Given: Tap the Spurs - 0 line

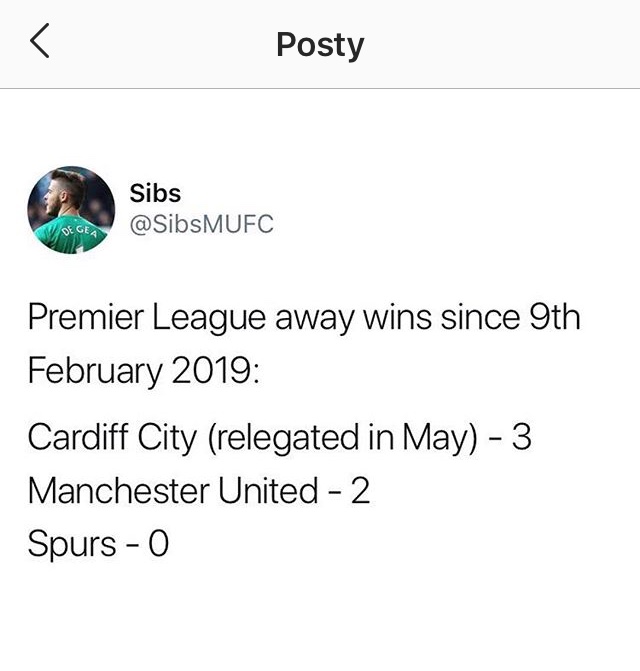Looking at the screenshot, I should pyautogui.click(x=98, y=543).
